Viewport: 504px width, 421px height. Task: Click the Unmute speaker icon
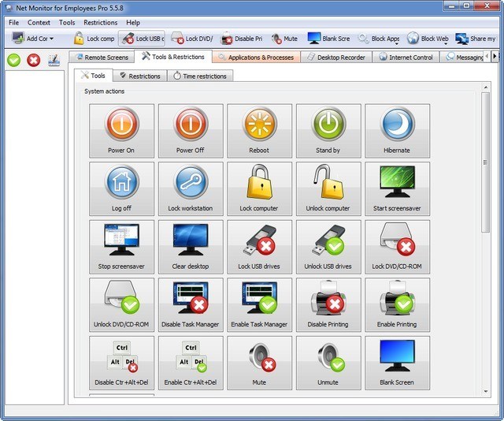pyautogui.click(x=328, y=363)
